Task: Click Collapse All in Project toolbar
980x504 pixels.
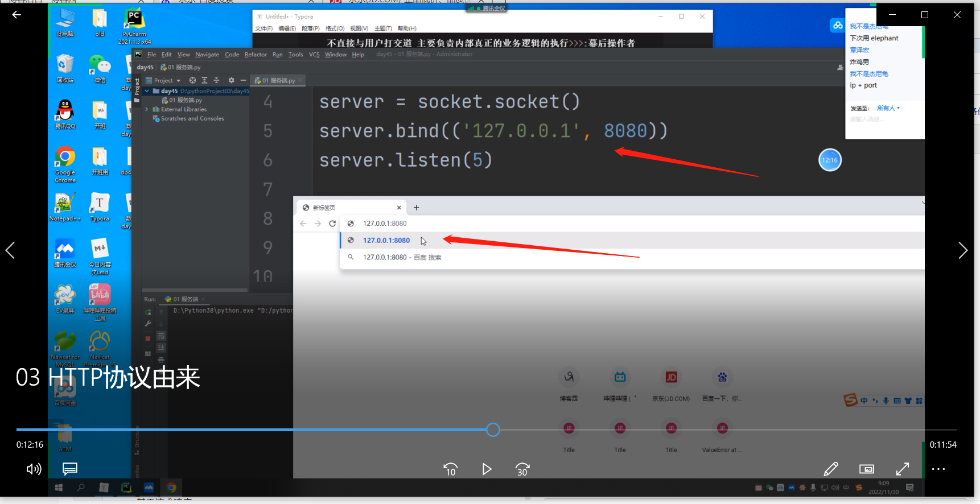Action: click(216, 80)
